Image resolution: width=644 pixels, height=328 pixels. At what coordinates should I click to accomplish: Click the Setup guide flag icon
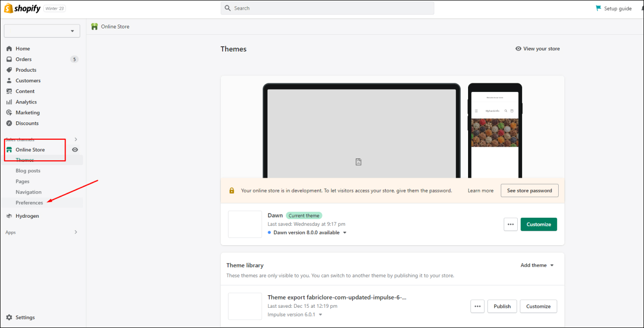coord(599,8)
